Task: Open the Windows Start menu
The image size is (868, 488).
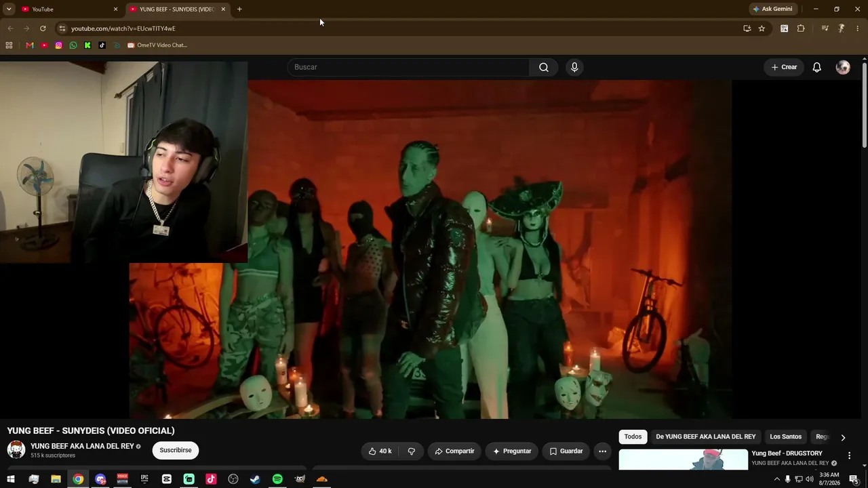Action: 11,479
